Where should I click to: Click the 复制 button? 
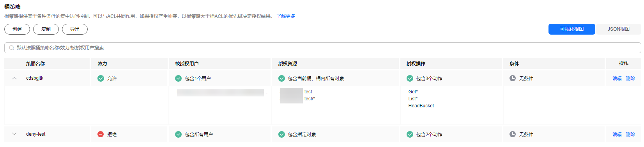tap(46, 29)
